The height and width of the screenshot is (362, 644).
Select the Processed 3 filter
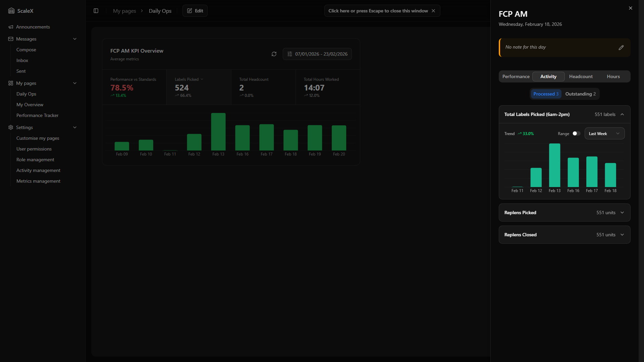[x=546, y=94]
